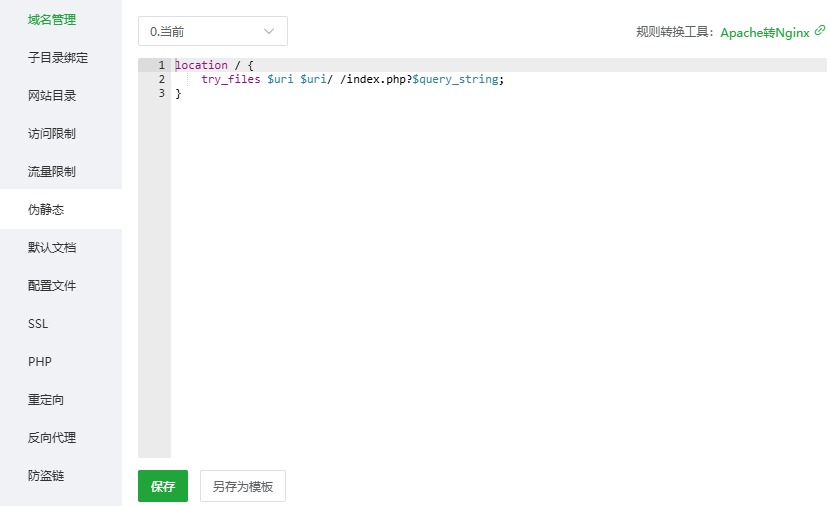This screenshot has width=830, height=506.
Task: Select 重定向 in the sidebar
Action: (46, 399)
